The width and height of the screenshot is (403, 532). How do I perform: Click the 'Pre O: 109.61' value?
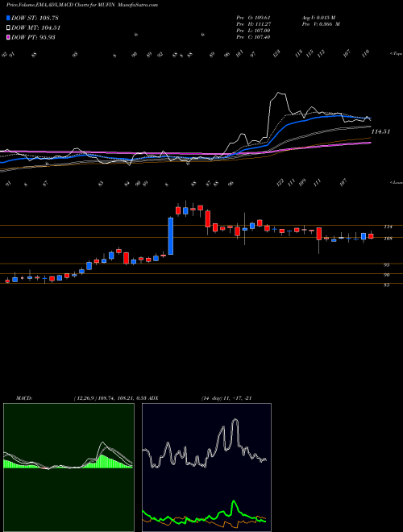coord(253,18)
